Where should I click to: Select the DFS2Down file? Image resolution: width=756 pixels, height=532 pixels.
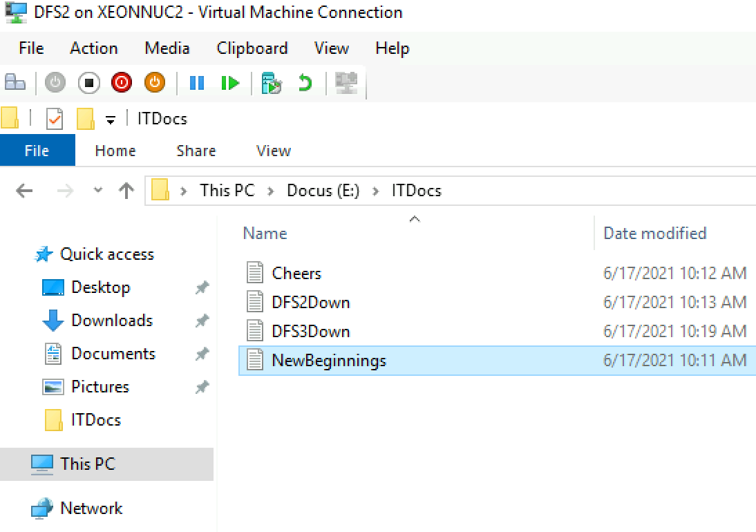(311, 303)
